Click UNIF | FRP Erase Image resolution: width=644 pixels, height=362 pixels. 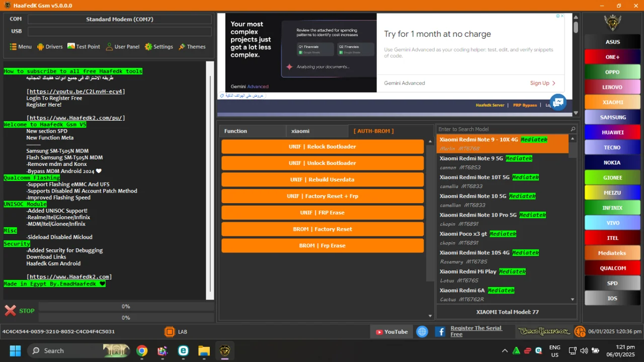[x=323, y=213]
